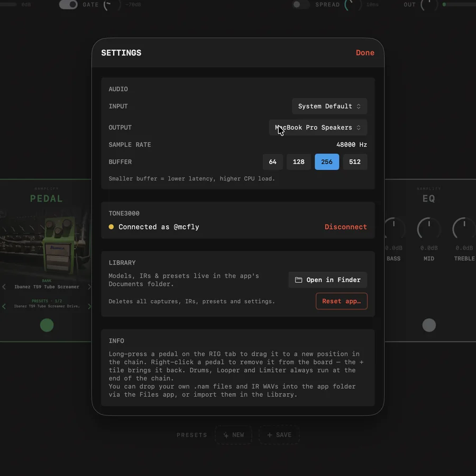Click the Connected as @mcfly text
Image resolution: width=476 pixels, height=476 pixels.
(159, 227)
